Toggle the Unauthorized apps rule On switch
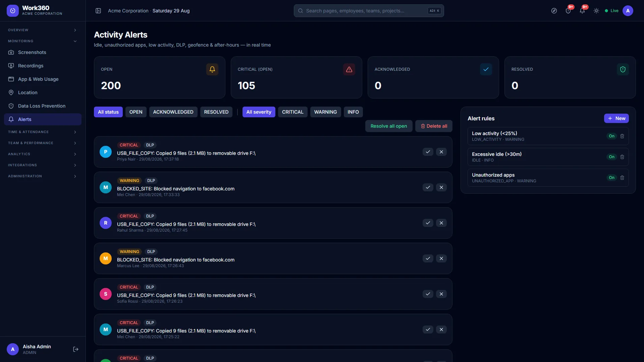This screenshot has width=644, height=362. [x=611, y=178]
